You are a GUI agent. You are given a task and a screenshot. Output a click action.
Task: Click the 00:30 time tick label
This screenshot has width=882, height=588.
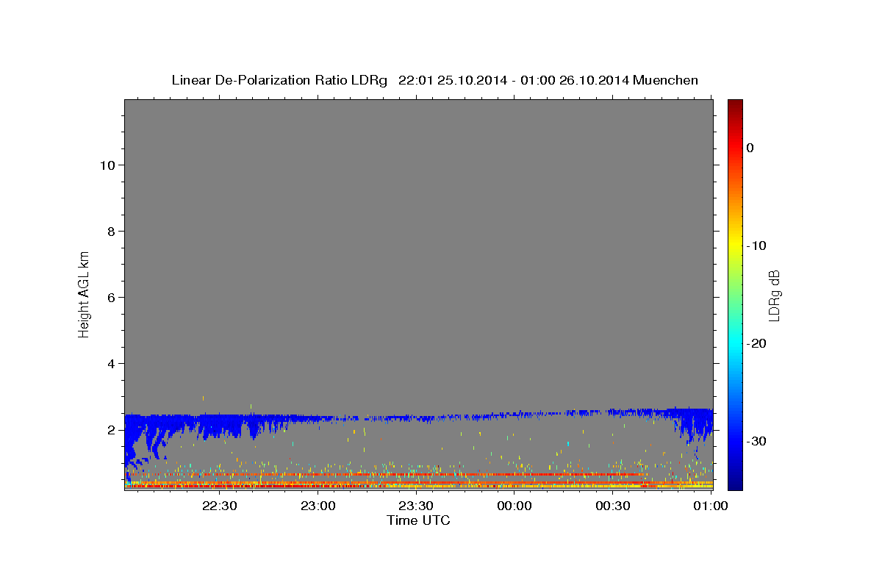(613, 506)
